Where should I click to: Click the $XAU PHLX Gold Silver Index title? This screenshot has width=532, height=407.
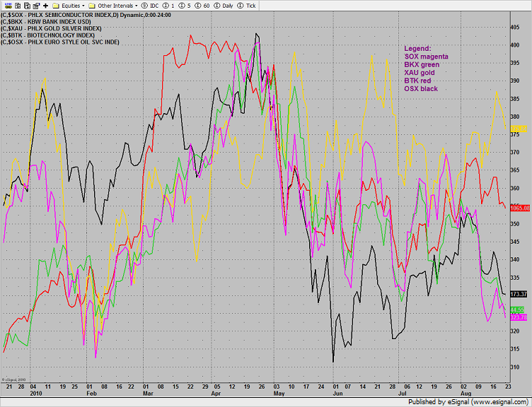(x=51, y=29)
